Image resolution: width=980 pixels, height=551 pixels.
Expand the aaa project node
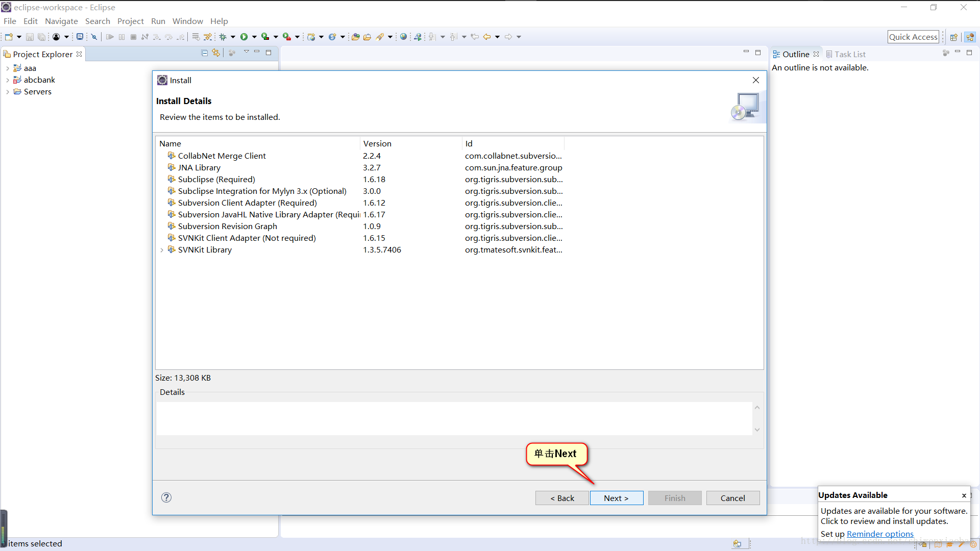pos(7,68)
